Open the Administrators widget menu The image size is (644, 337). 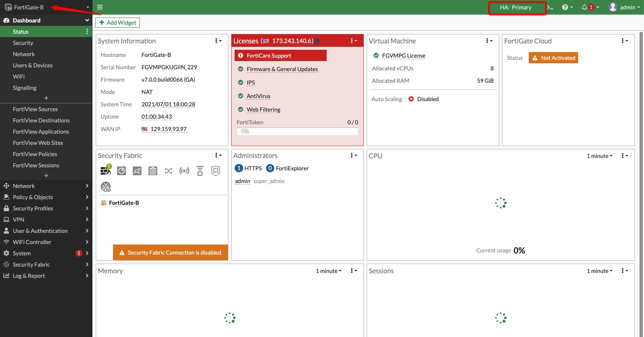click(354, 155)
